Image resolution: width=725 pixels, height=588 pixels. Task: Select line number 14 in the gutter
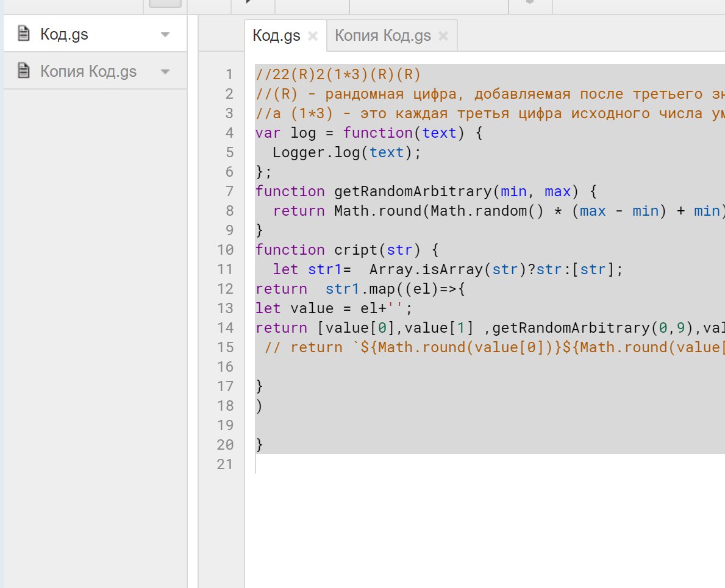[x=225, y=328]
